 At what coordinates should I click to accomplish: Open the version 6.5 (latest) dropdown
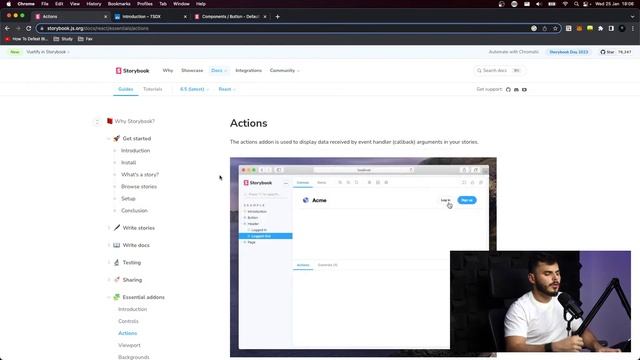pos(194,89)
